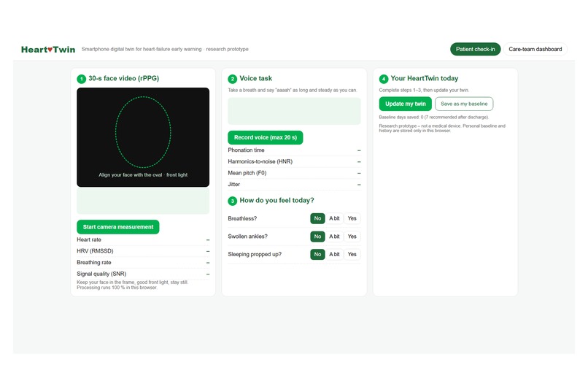
Task: Click the Breathless? question label
Action: coord(242,219)
